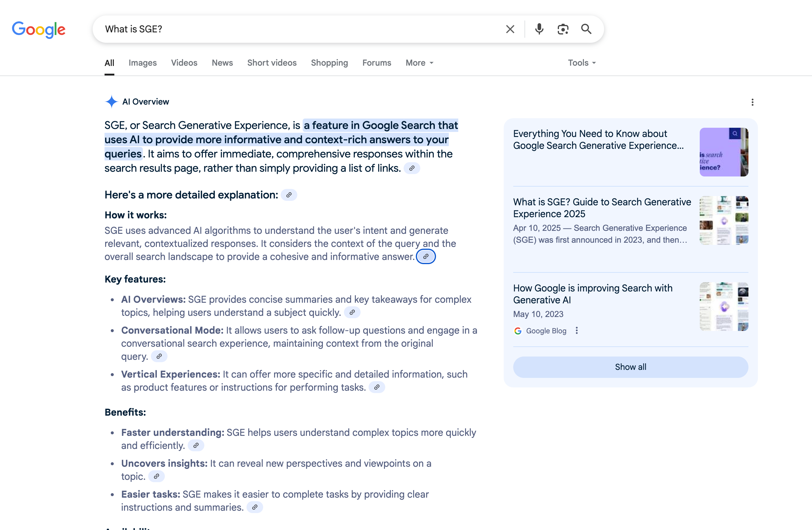Click link icon beside 'Here's a more detailed explanation'
The image size is (812, 530).
pos(289,195)
